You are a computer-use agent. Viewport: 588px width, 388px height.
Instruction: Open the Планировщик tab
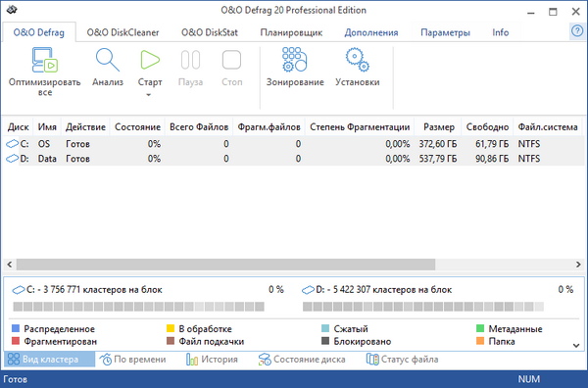(291, 32)
